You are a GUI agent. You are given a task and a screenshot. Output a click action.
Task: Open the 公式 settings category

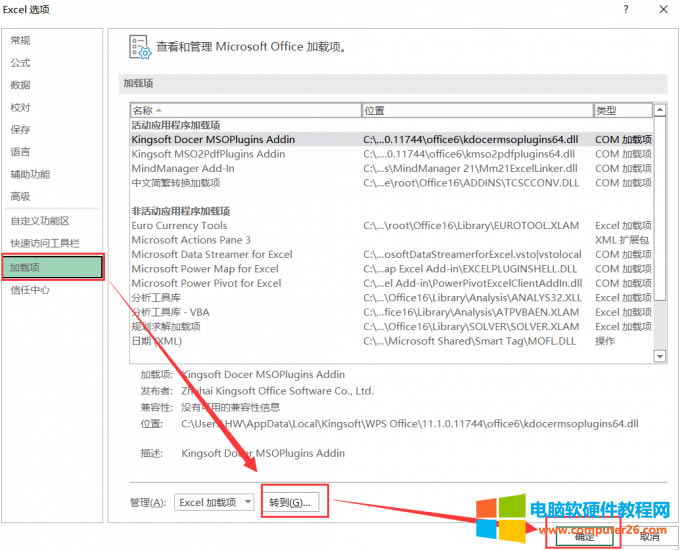point(20,62)
